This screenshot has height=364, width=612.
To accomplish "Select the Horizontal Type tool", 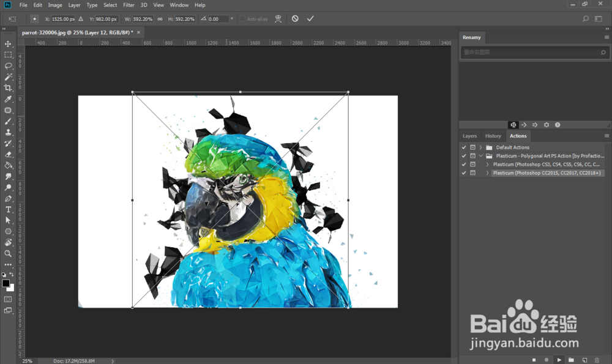I will (x=8, y=209).
